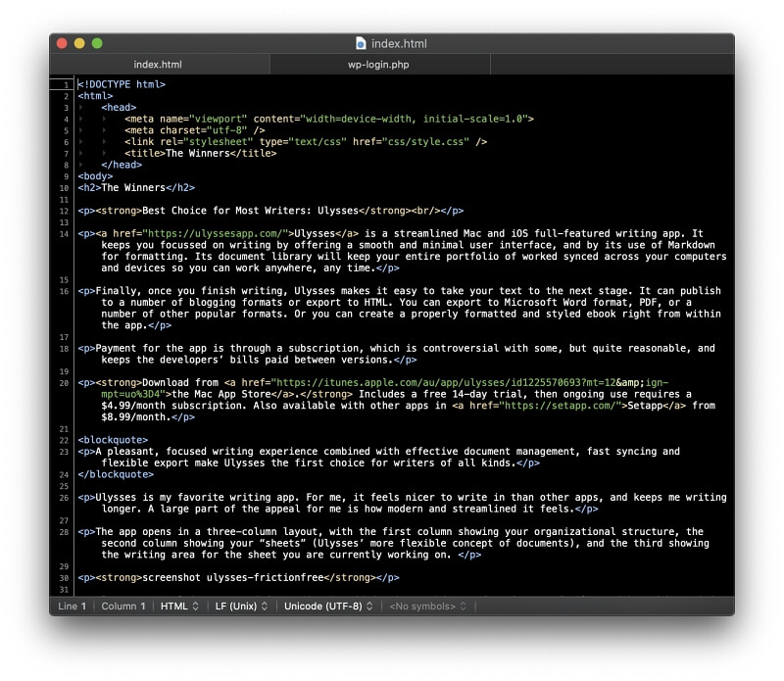Click the red close window button
The height and width of the screenshot is (681, 784).
click(62, 43)
